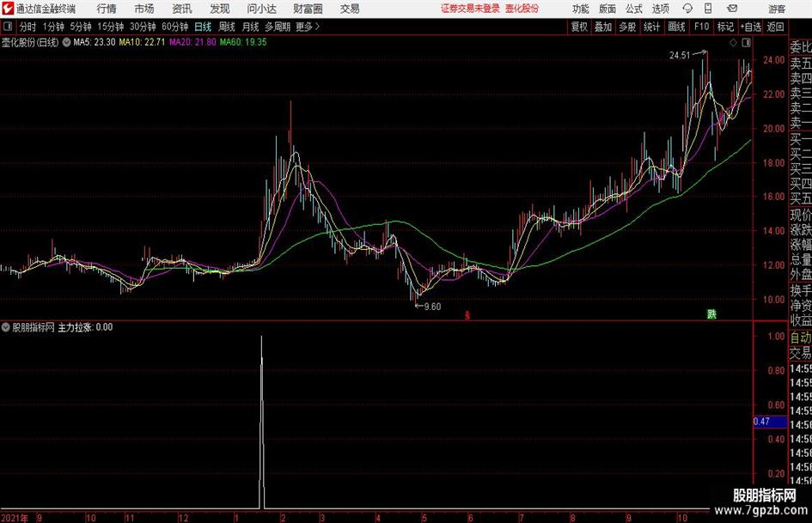Switch to 60分钟 period
This screenshot has width=812, height=523.
coord(174,27)
